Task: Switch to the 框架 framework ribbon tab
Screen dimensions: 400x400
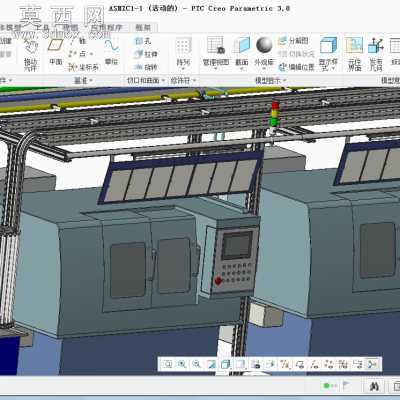Action: (143, 27)
